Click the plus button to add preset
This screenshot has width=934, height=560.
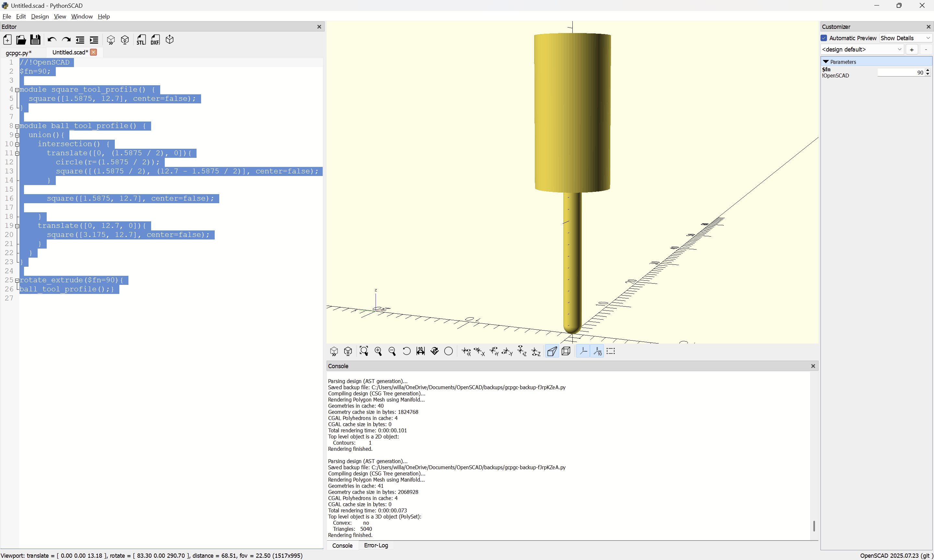[x=912, y=50]
